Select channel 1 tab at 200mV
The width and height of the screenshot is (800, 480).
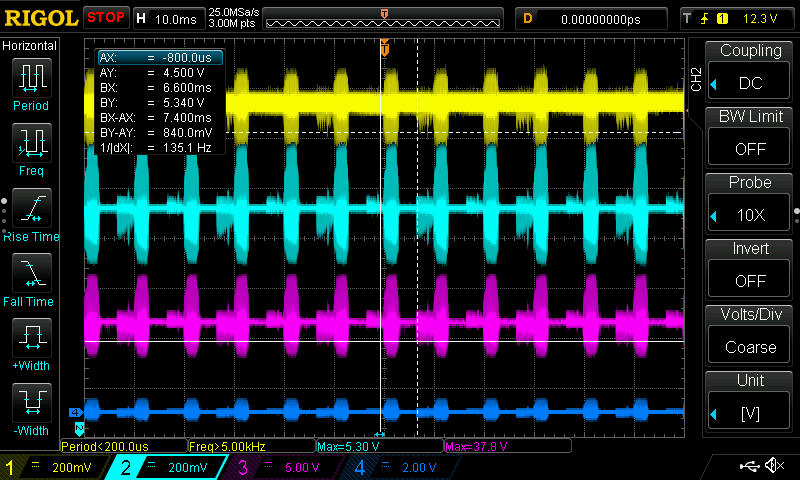tap(50, 467)
